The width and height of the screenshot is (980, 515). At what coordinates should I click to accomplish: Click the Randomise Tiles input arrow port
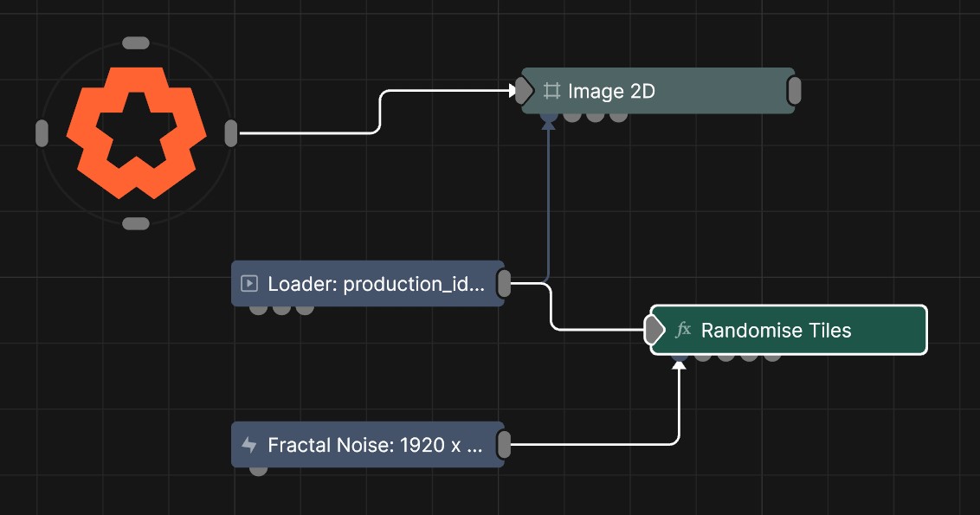(654, 330)
